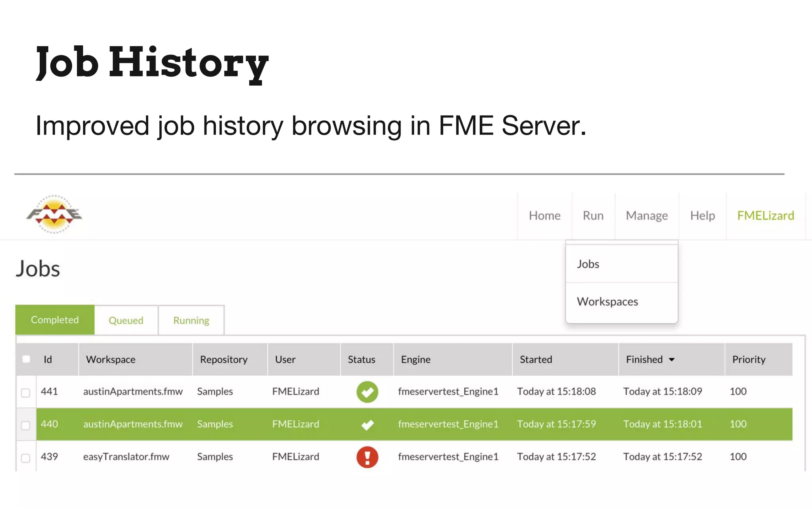Image resolution: width=812 pixels, height=508 pixels.
Task: Click Samples repository in job 440 row
Action: click(215, 424)
